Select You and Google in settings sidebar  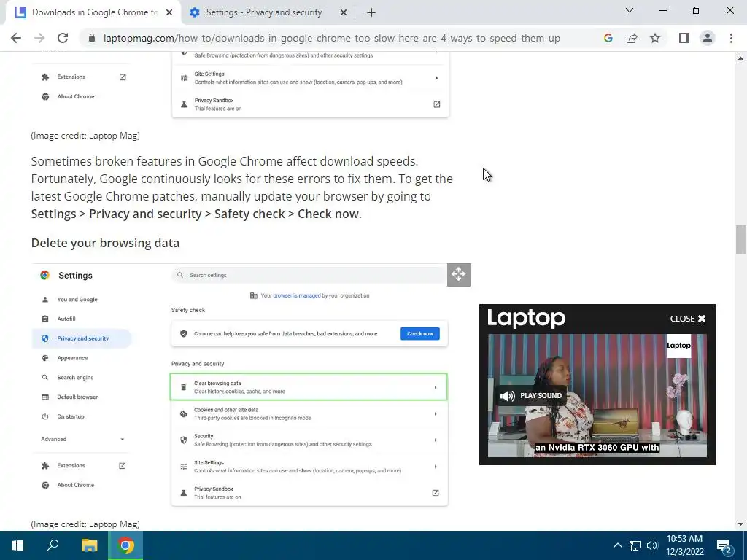(x=77, y=299)
